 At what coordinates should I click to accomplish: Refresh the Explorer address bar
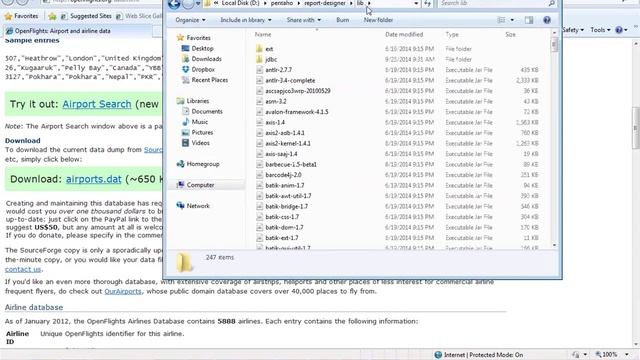[x=427, y=3]
